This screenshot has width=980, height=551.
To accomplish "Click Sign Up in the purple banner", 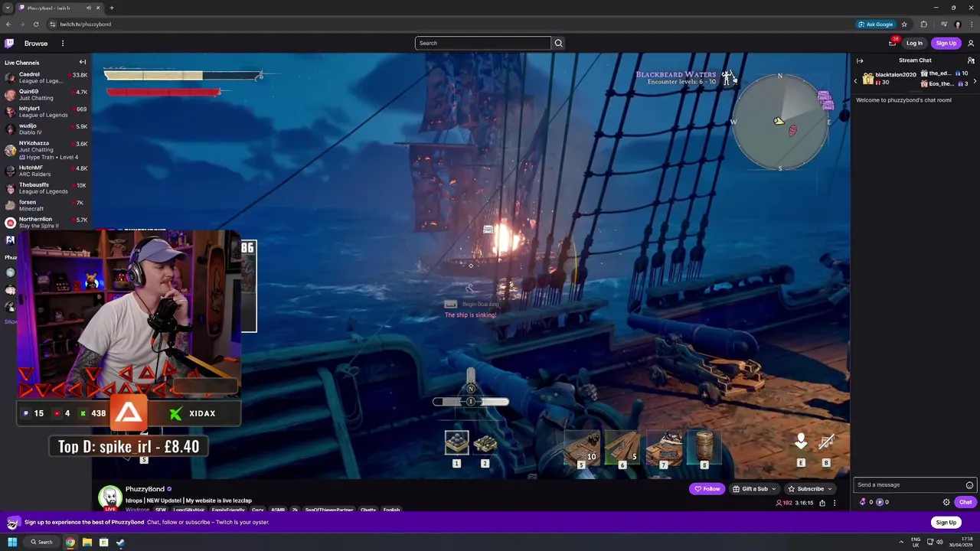I will (946, 523).
